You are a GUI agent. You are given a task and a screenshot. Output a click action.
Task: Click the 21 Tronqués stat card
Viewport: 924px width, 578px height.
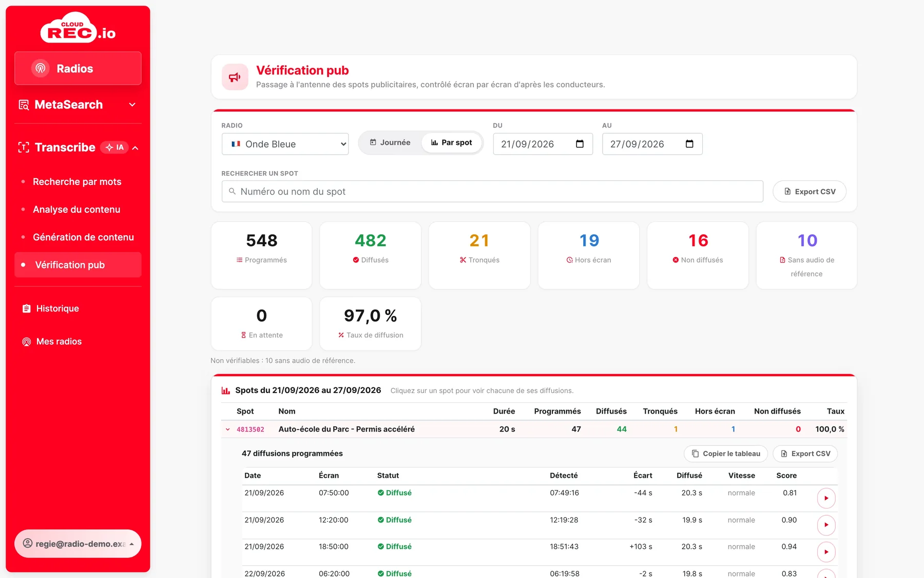(x=479, y=255)
